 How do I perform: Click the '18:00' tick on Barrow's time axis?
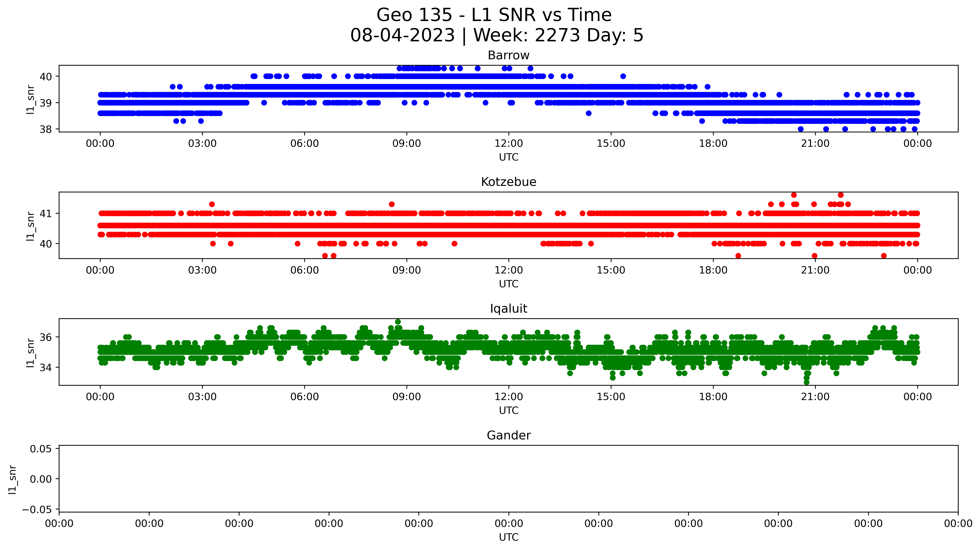[x=713, y=144]
